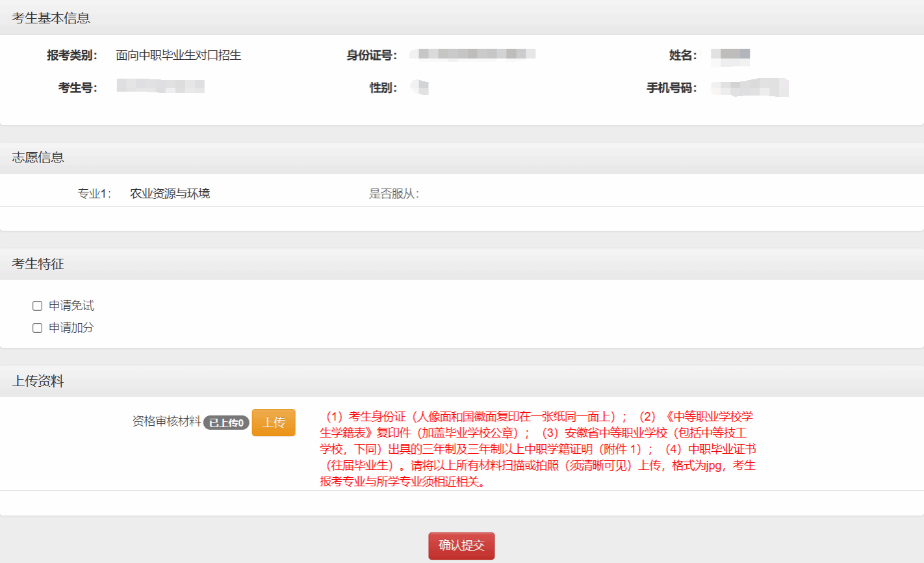
Task: Click the 资格审核材料 label
Action: point(166,422)
